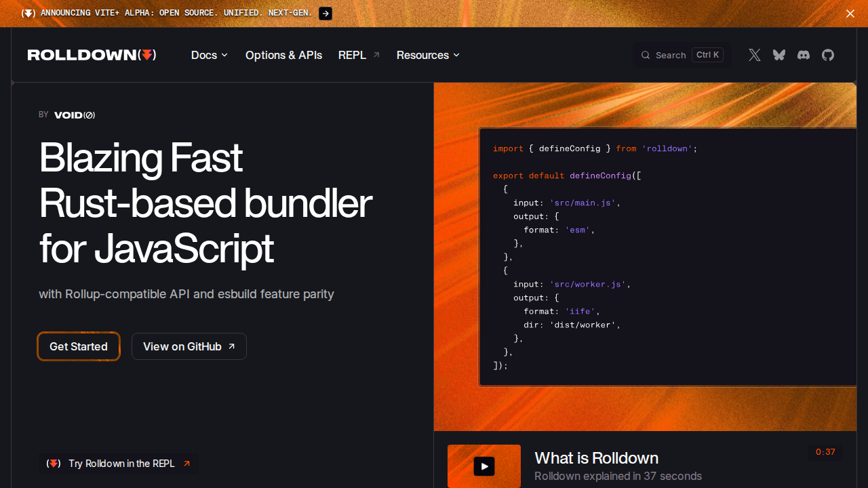Click the arrow icon in announcement banner
The width and height of the screenshot is (868, 488).
pos(325,14)
